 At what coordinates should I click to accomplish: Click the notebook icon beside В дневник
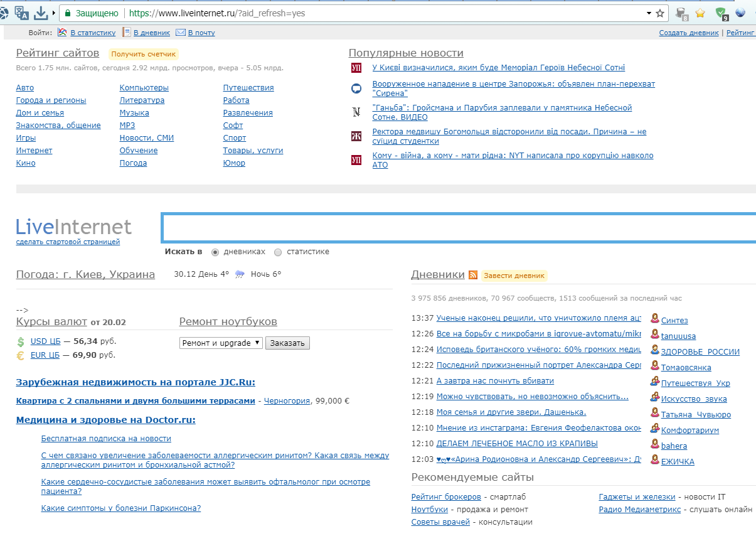click(127, 32)
